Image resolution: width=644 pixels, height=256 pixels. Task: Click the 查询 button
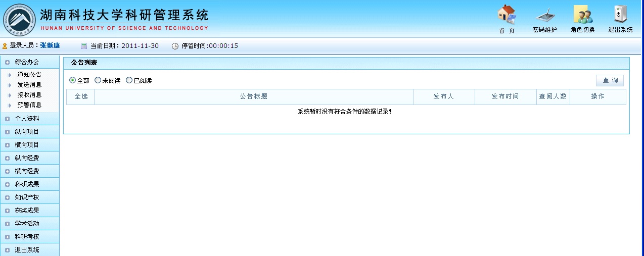[610, 80]
